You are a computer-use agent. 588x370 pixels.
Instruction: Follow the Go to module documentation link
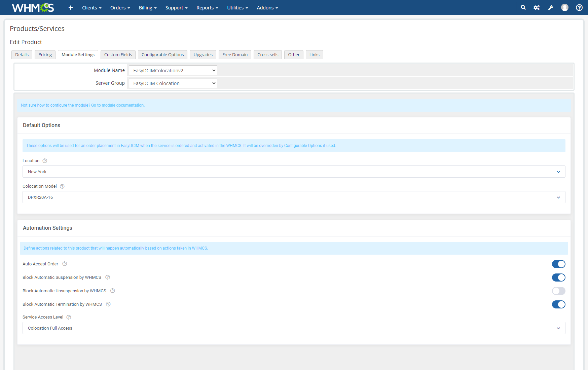point(118,105)
